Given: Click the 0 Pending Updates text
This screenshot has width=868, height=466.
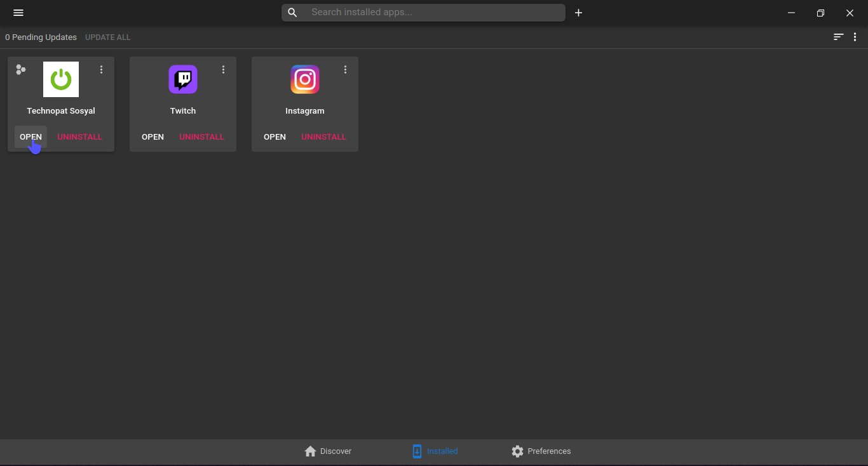Looking at the screenshot, I should [x=41, y=37].
